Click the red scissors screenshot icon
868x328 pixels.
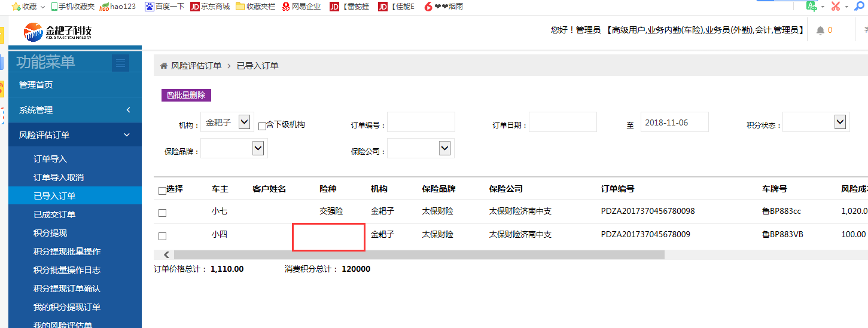click(836, 6)
